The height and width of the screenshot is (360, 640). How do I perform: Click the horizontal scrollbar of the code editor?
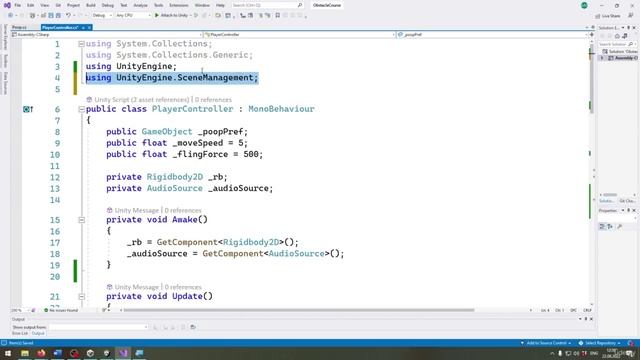[299, 310]
